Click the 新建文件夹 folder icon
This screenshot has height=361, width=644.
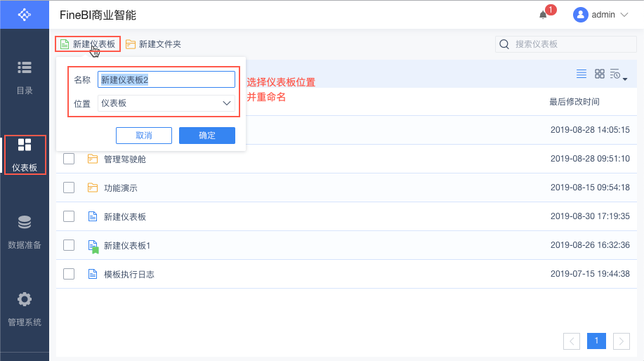coord(131,44)
